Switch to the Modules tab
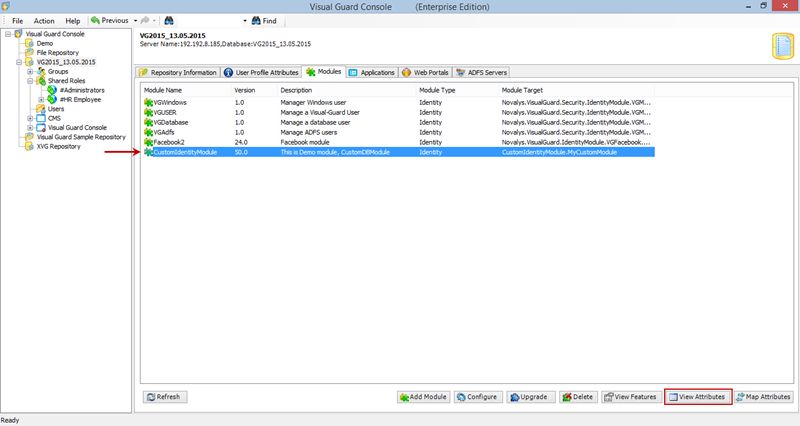Viewport: 800px width, 426px height. point(323,72)
